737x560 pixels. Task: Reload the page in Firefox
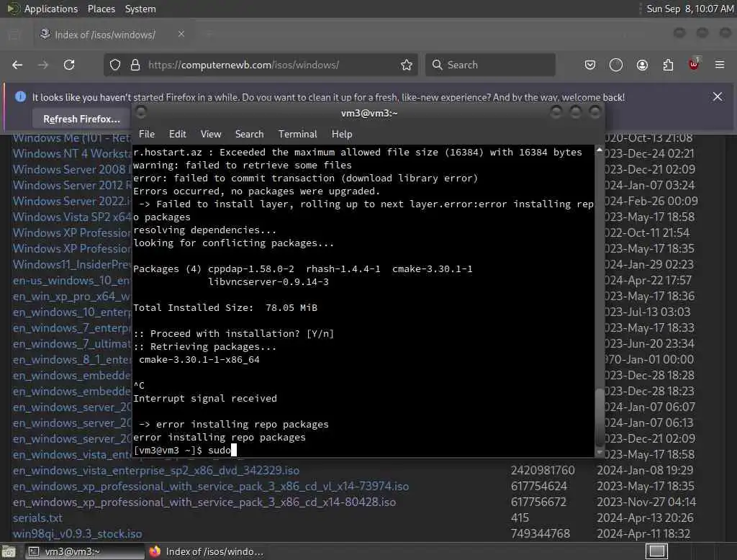click(69, 65)
